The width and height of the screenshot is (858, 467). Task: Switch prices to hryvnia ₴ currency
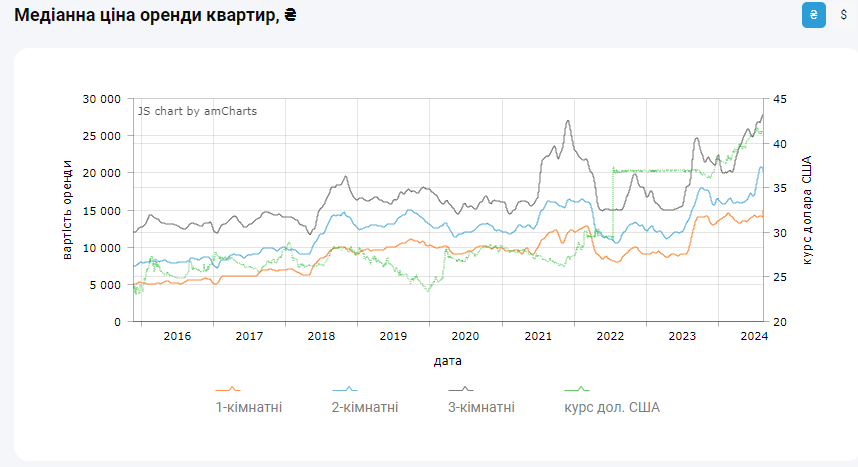pyautogui.click(x=814, y=16)
